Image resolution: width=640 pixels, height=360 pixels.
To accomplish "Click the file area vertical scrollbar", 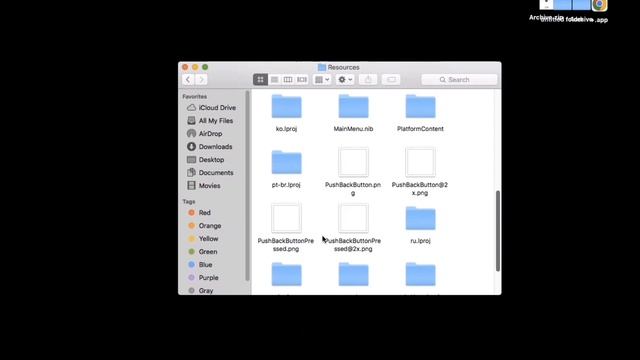I will pyautogui.click(x=498, y=231).
